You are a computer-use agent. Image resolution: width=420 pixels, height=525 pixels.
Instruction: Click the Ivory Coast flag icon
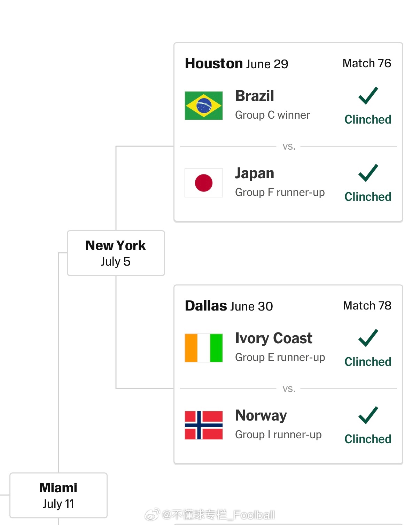(x=204, y=348)
